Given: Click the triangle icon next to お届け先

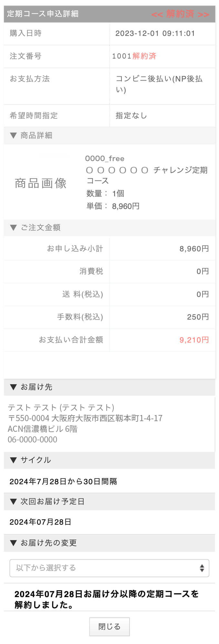Looking at the screenshot, I should pyautogui.click(x=13, y=387).
